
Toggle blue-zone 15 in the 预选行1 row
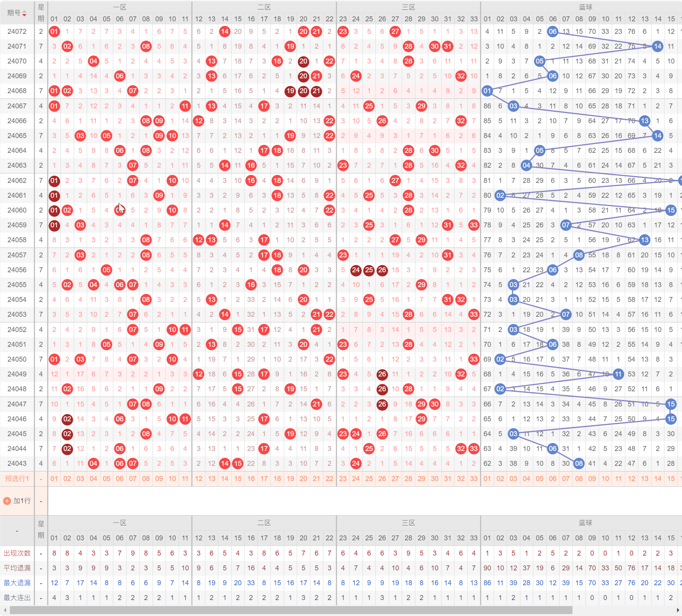point(671,479)
